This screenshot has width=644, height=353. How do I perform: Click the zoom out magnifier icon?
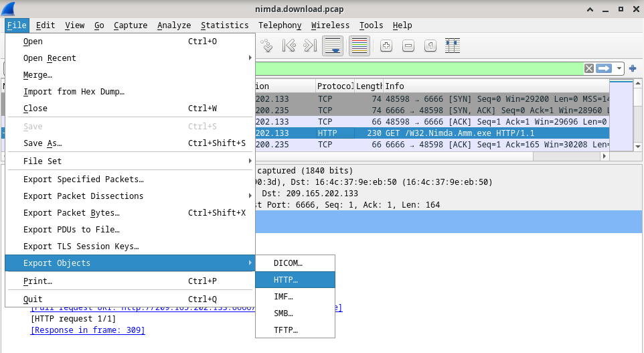(408, 46)
